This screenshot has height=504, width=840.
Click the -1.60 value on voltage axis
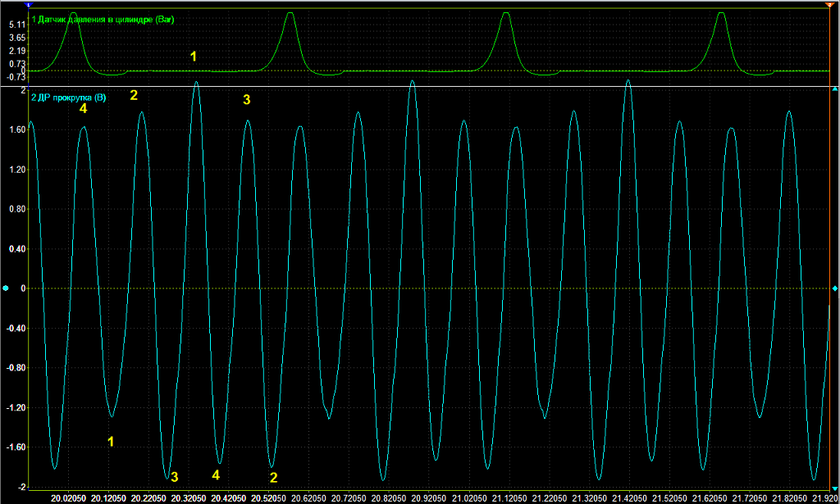click(16, 447)
